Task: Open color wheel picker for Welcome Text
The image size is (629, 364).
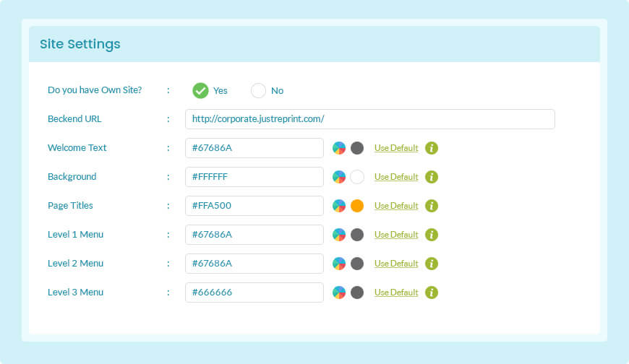Action: [x=339, y=148]
